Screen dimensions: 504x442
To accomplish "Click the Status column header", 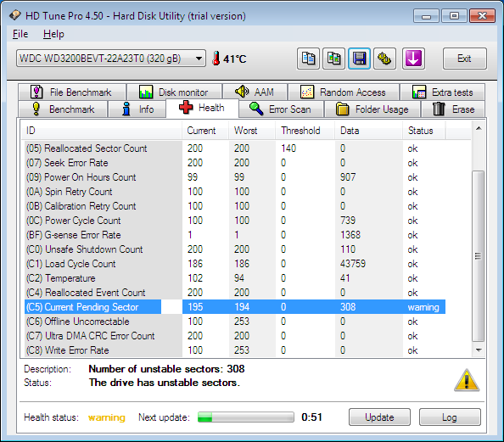I will 424,131.
